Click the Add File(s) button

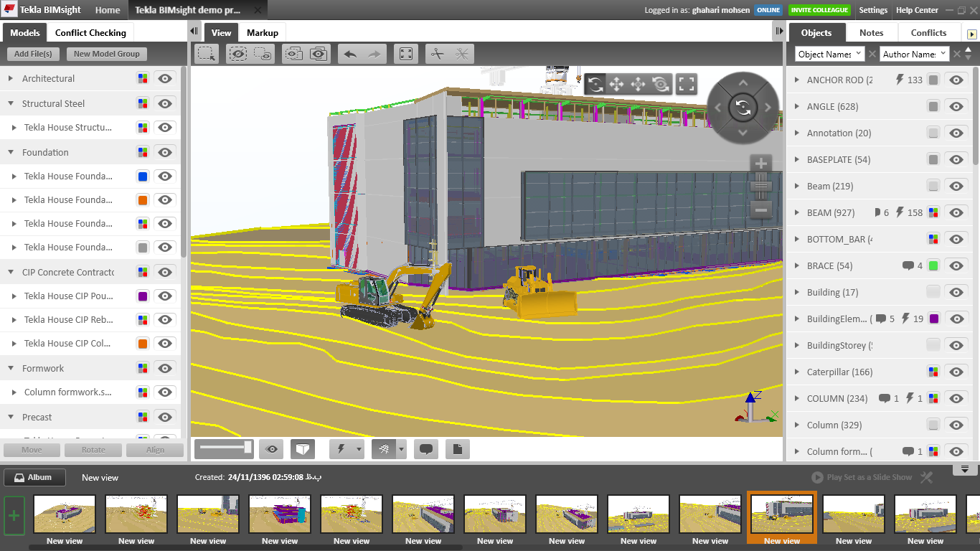point(33,54)
